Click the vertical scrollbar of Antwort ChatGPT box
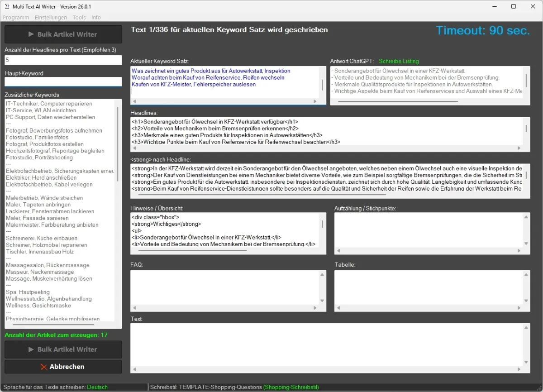The width and height of the screenshot is (543, 392). pyautogui.click(x=526, y=80)
